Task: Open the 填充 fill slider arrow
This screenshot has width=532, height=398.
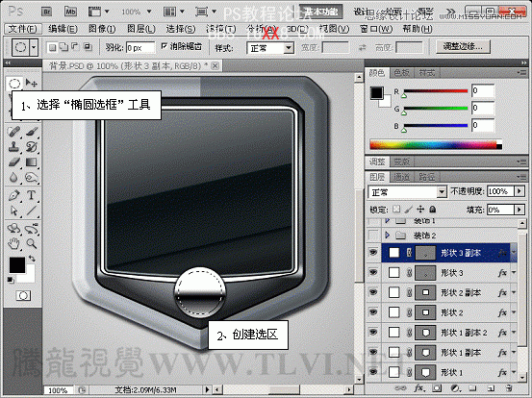Action: pos(519,210)
